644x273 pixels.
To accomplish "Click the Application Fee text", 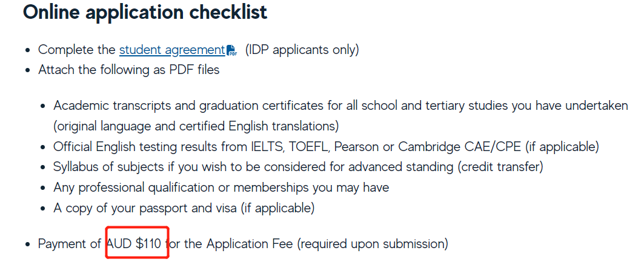I will (x=250, y=244).
